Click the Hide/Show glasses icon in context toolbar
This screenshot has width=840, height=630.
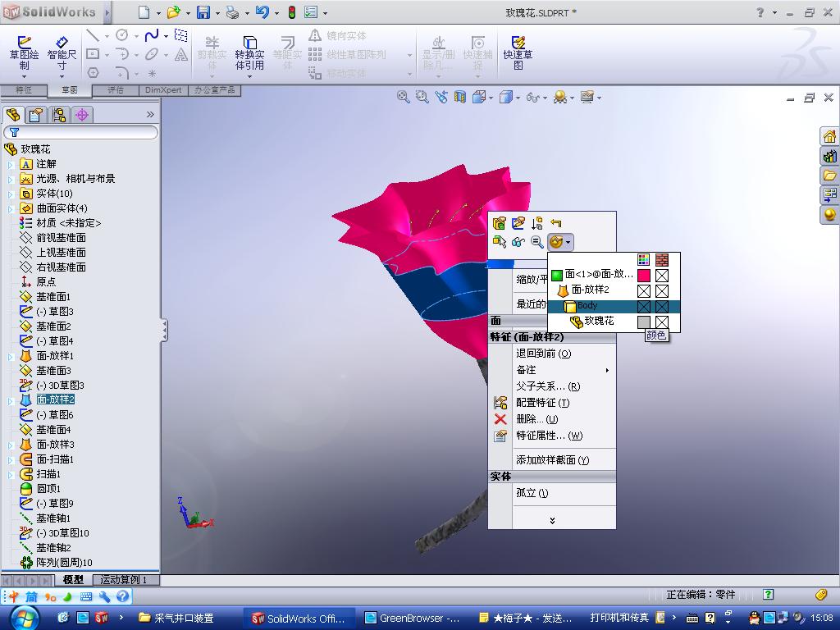518,242
